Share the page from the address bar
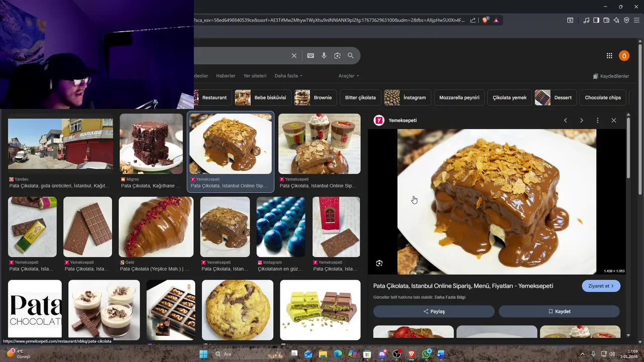Image resolution: width=644 pixels, height=362 pixels. point(473,20)
